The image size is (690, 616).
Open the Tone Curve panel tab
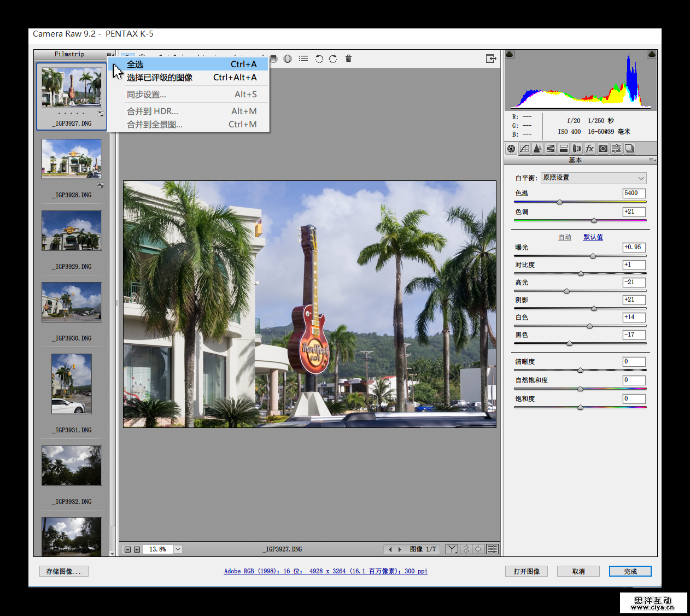click(x=524, y=149)
